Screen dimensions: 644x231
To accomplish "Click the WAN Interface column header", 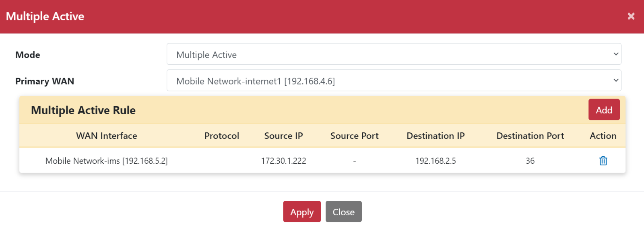I will tap(107, 136).
